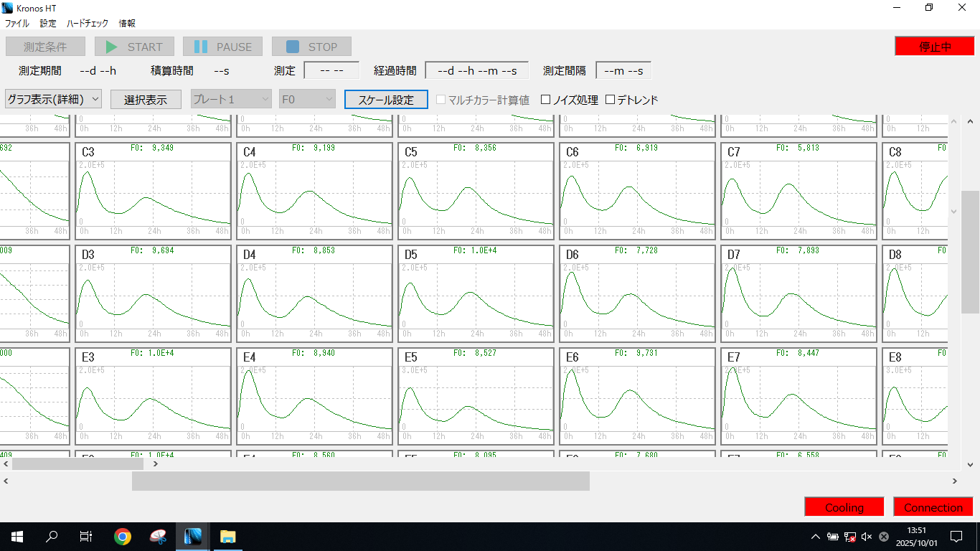Open スケール設定 scale settings

pyautogui.click(x=386, y=99)
